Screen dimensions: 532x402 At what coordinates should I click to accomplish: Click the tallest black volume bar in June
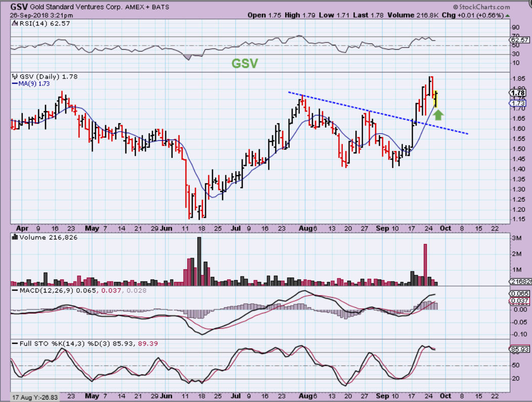click(199, 261)
